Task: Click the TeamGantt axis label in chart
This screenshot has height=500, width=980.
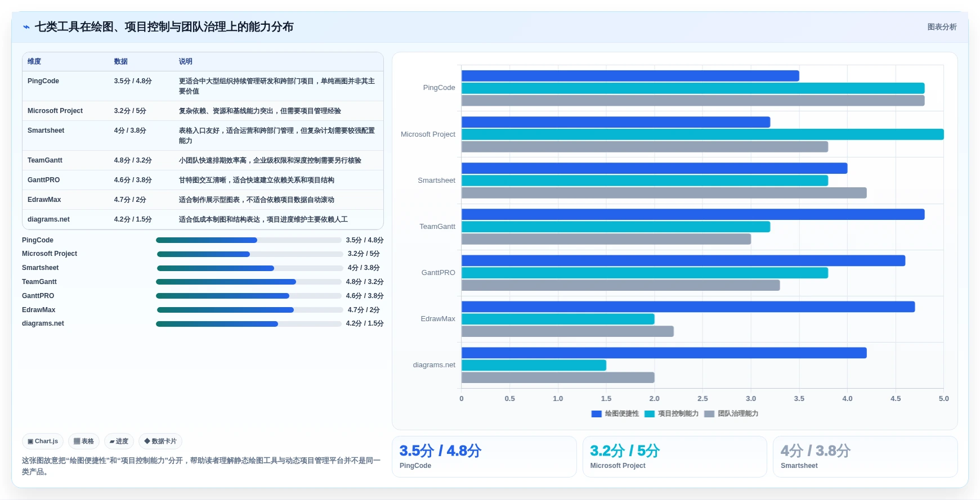Action: tap(437, 227)
